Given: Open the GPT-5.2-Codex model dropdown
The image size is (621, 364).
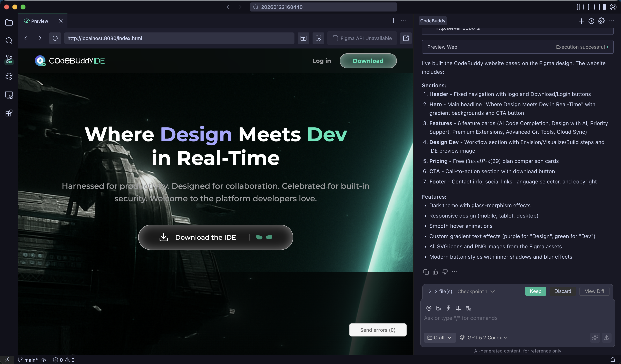Looking at the screenshot, I should [x=484, y=338].
